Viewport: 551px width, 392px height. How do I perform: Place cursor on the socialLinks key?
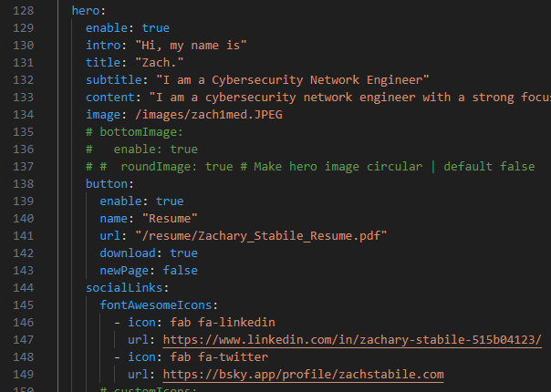(x=124, y=288)
